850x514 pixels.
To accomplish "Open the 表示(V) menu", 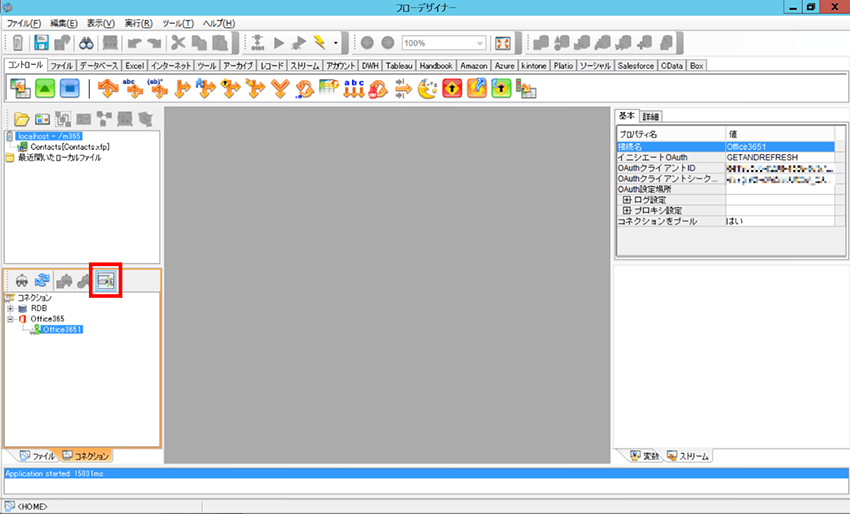I will (101, 23).
